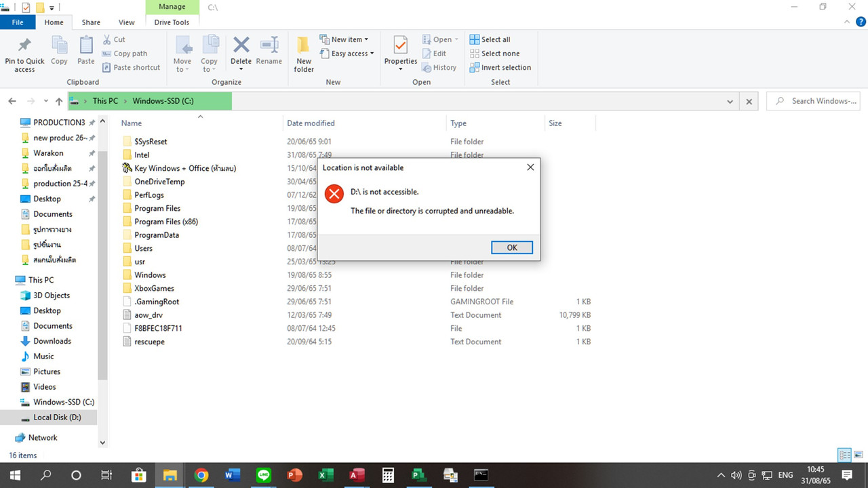Select the rescuepe file
Image resolution: width=868 pixels, height=488 pixels.
click(149, 342)
